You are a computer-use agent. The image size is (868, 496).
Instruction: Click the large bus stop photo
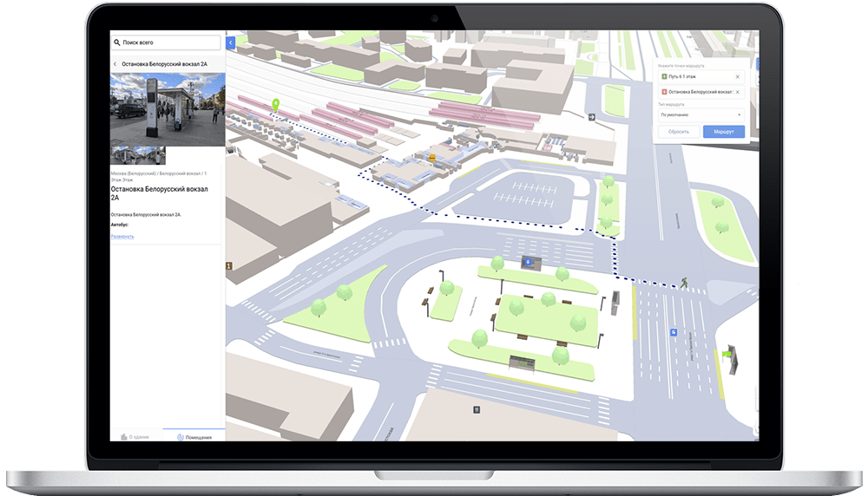pyautogui.click(x=168, y=108)
